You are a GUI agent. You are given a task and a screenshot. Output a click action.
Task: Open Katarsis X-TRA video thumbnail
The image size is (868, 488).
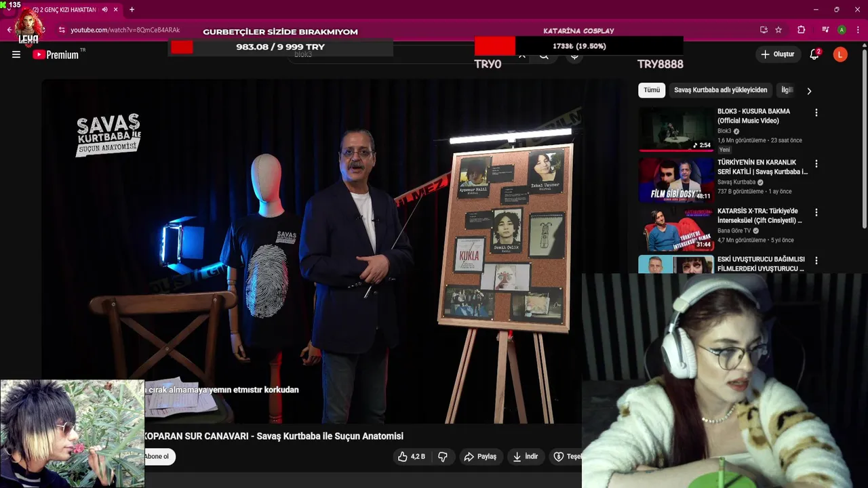675,228
